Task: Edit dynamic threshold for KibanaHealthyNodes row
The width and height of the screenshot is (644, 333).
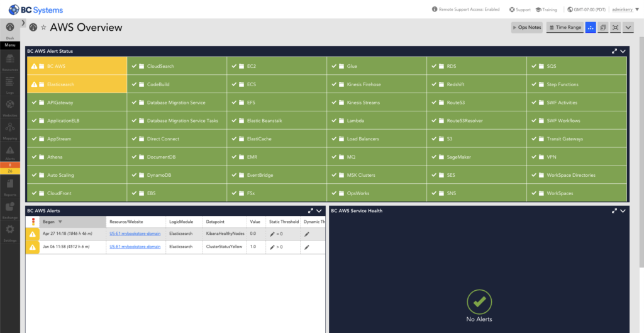Action: 307,234
